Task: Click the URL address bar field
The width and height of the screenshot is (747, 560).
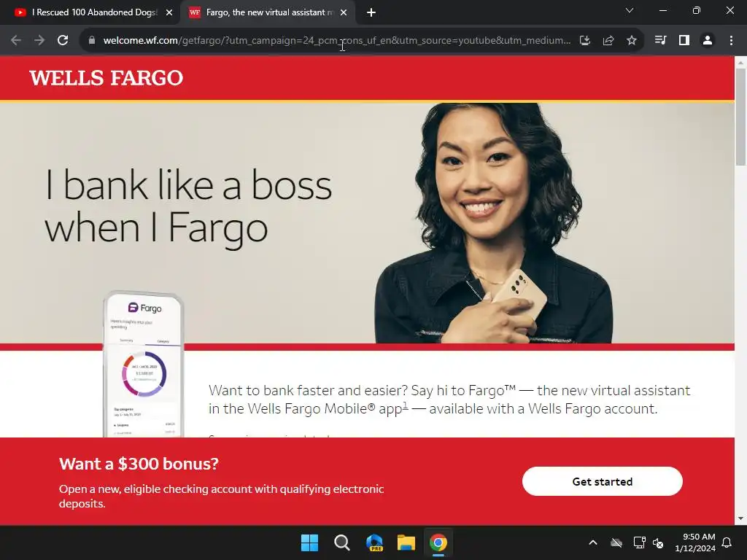Action: pyautogui.click(x=336, y=41)
